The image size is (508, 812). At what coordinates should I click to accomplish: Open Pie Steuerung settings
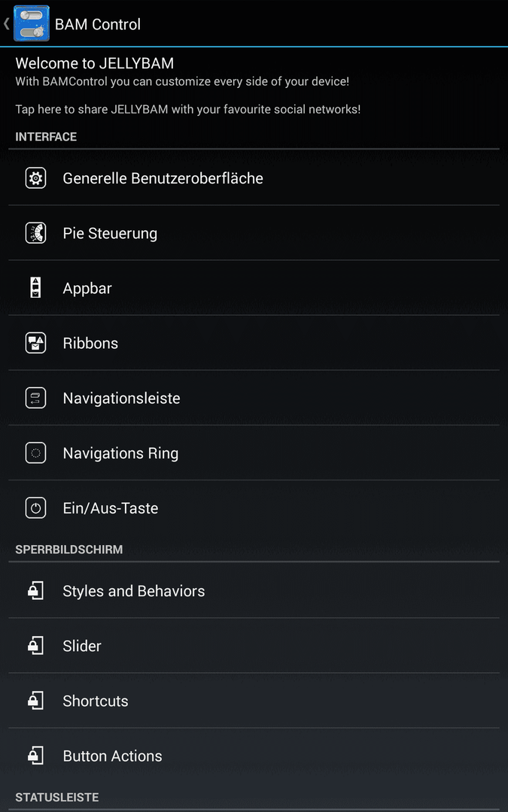coord(254,233)
